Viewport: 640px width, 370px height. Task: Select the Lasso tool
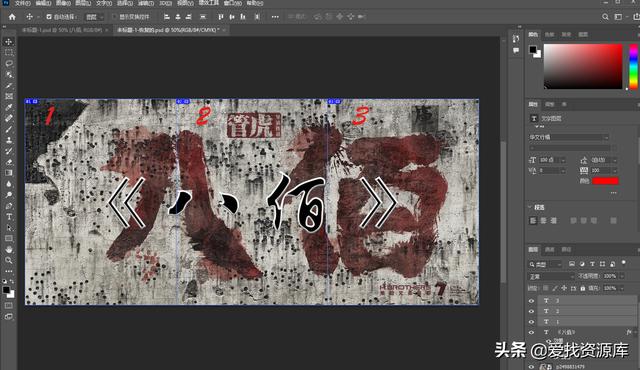[x=9, y=64]
